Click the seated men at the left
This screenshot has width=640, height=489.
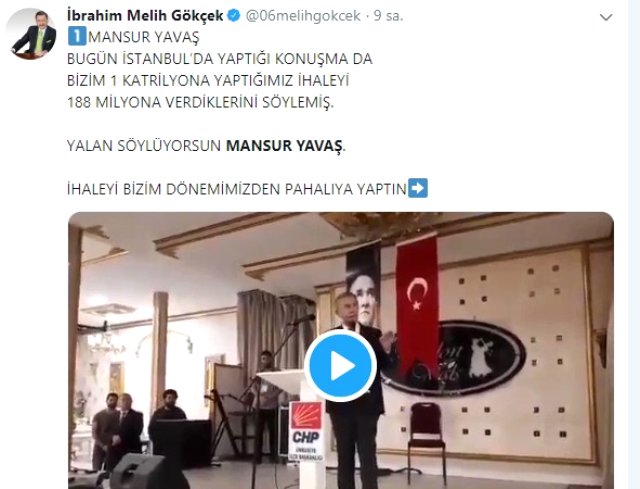(x=139, y=429)
